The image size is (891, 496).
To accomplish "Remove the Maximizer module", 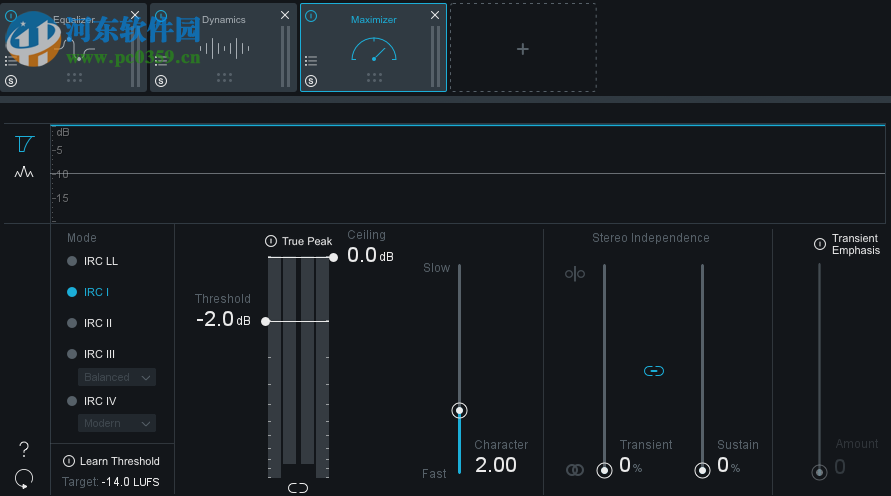I will 435,15.
